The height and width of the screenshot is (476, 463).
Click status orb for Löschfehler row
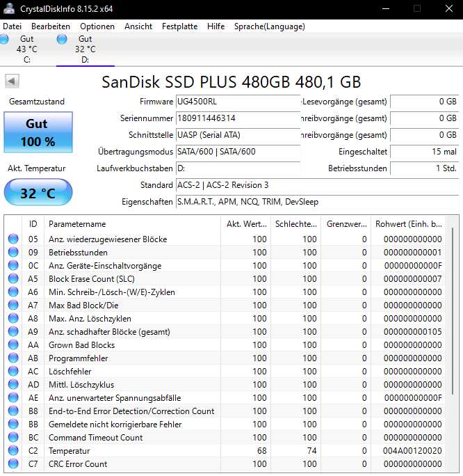point(13,371)
